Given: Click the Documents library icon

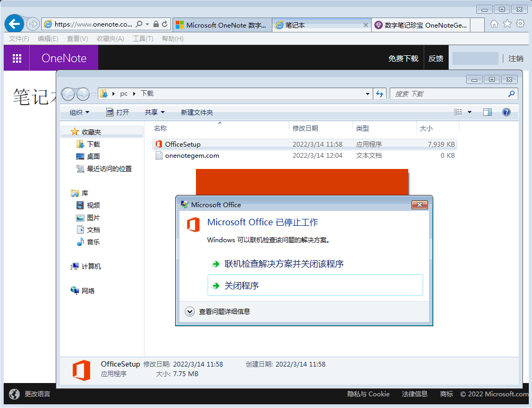Looking at the screenshot, I should [x=80, y=230].
